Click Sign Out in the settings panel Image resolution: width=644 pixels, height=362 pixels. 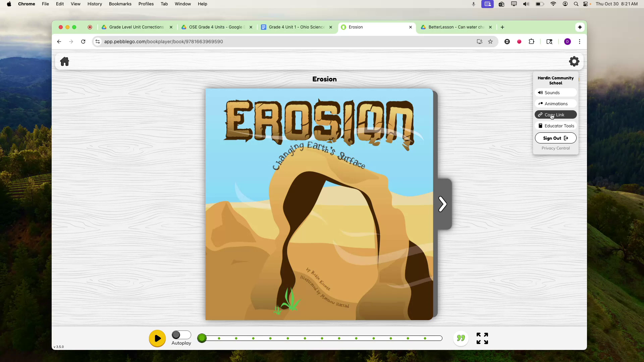click(555, 138)
